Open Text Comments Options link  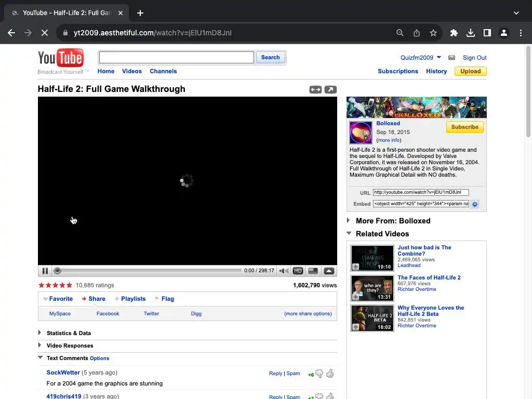99,358
